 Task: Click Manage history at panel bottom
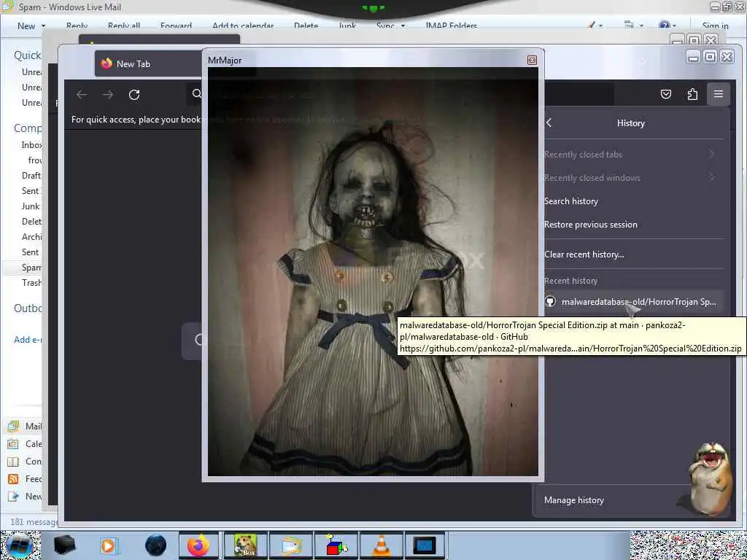(x=573, y=500)
